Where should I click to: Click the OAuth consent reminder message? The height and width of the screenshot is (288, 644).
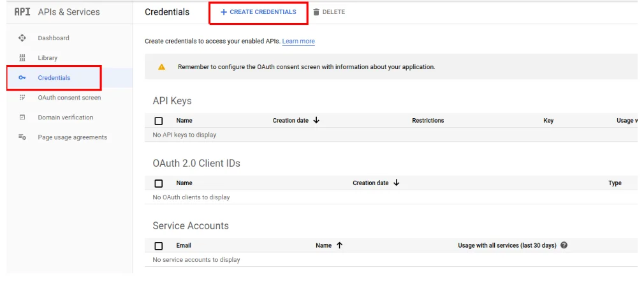point(307,66)
